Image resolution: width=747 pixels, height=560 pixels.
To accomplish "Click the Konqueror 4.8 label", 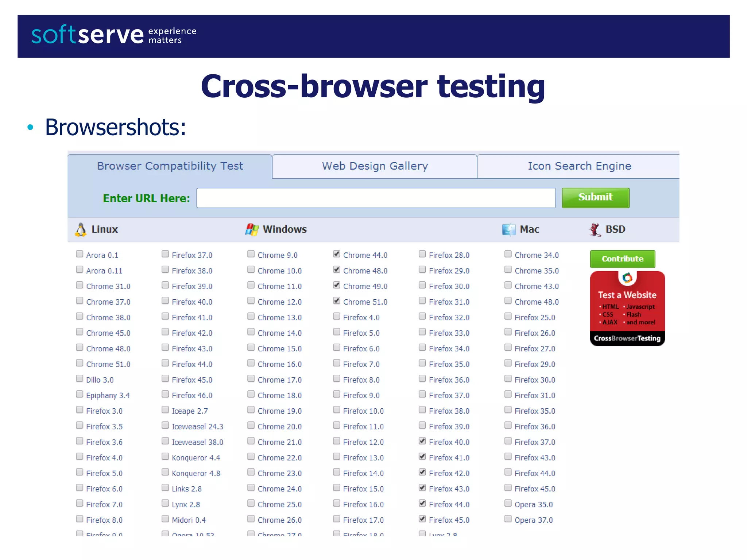I will point(196,474).
